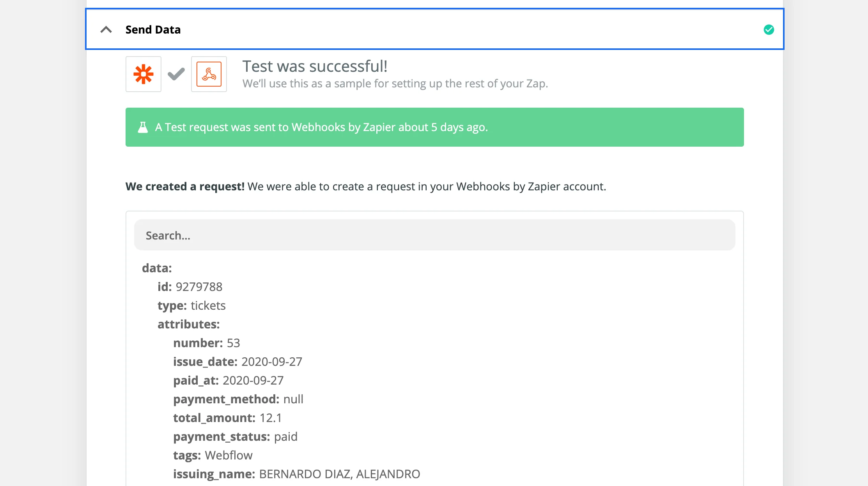
Task: Click the issue_date field row
Action: (237, 362)
